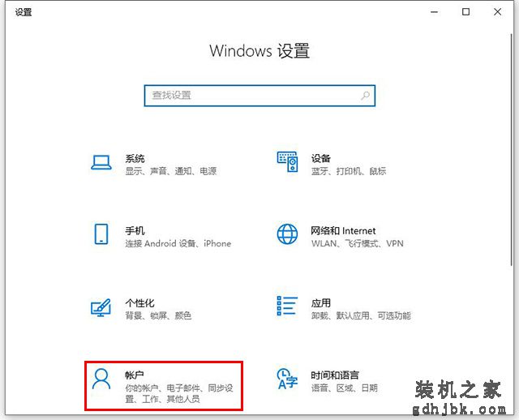The width and height of the screenshot is (519, 420).
Task: Select the 系统 category title
Action: click(135, 159)
